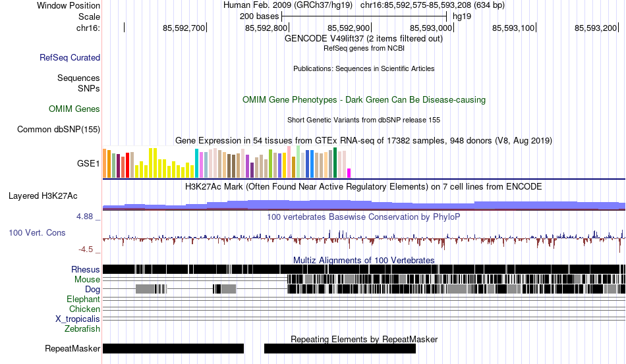Click the magenta bar in GSE1 expression chart
Image resolution: width=626 pixels, height=364 pixels.
(x=349, y=173)
